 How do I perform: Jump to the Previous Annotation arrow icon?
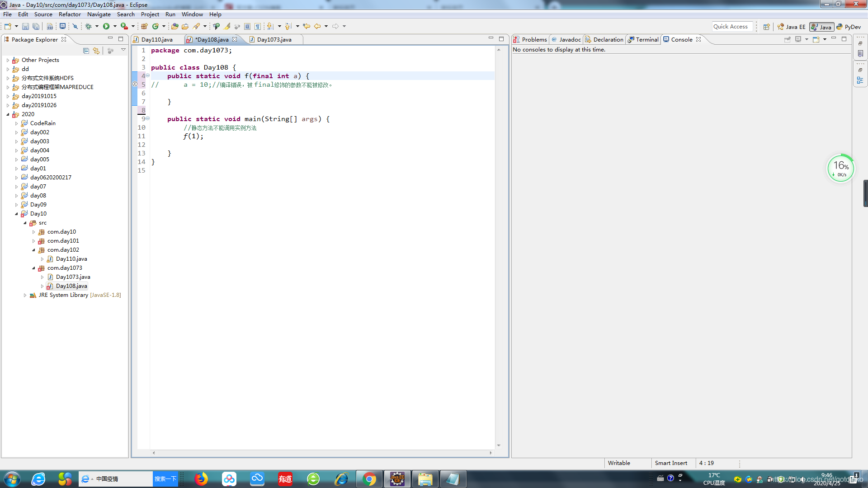288,26
